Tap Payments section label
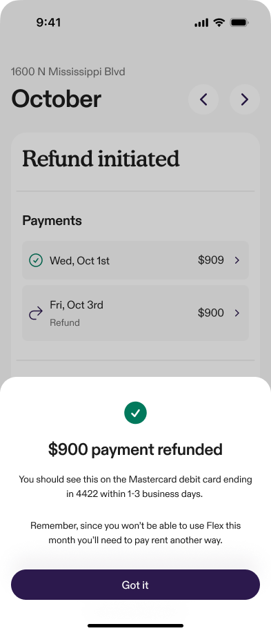 [52, 221]
